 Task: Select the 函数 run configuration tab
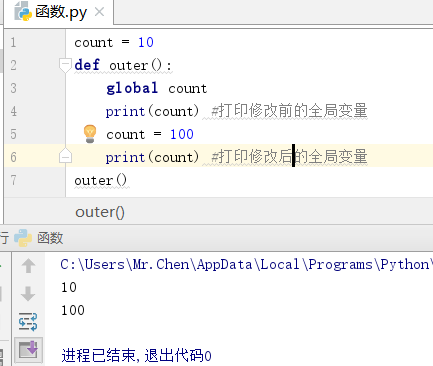(39, 238)
